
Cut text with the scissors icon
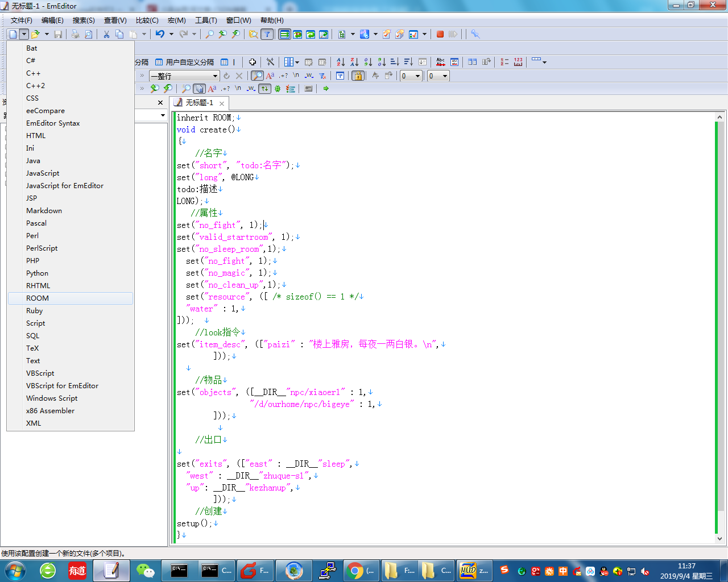tap(106, 34)
